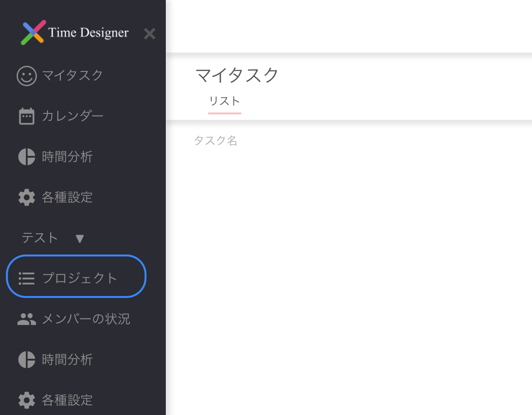The height and width of the screenshot is (415, 532).
Task: Switch to the リスト tab
Action: [x=224, y=101]
